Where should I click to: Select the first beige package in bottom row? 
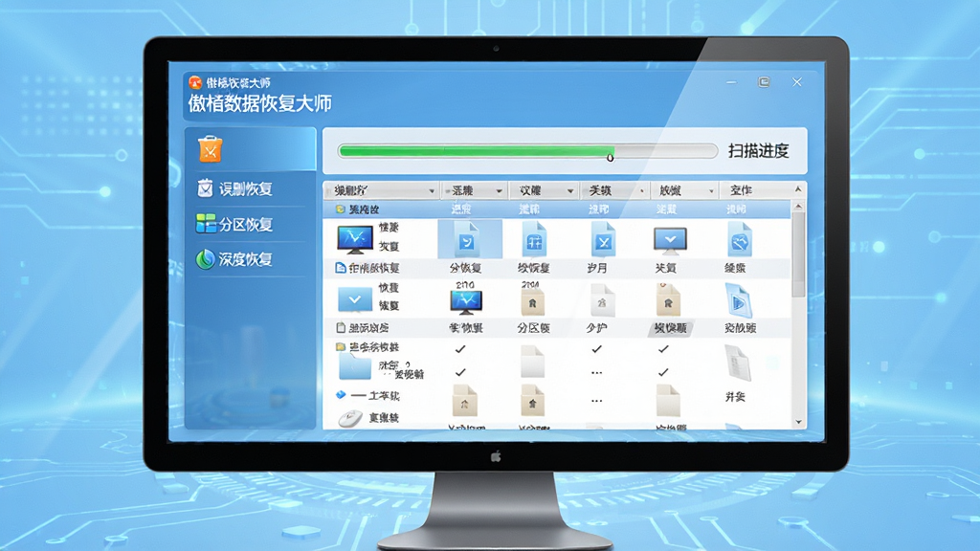pyautogui.click(x=464, y=401)
